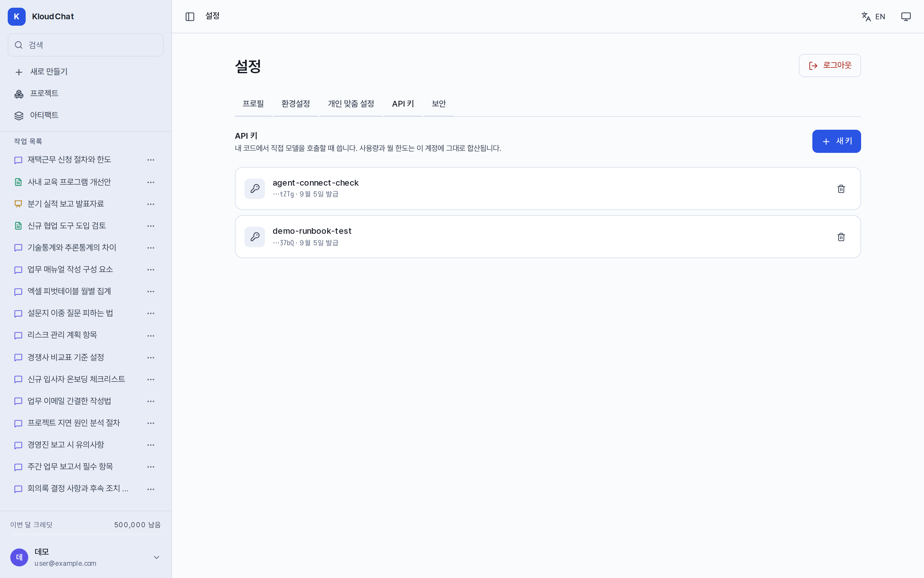Open 프로젝트 in the sidebar
This screenshot has width=924, height=578.
point(86,94)
